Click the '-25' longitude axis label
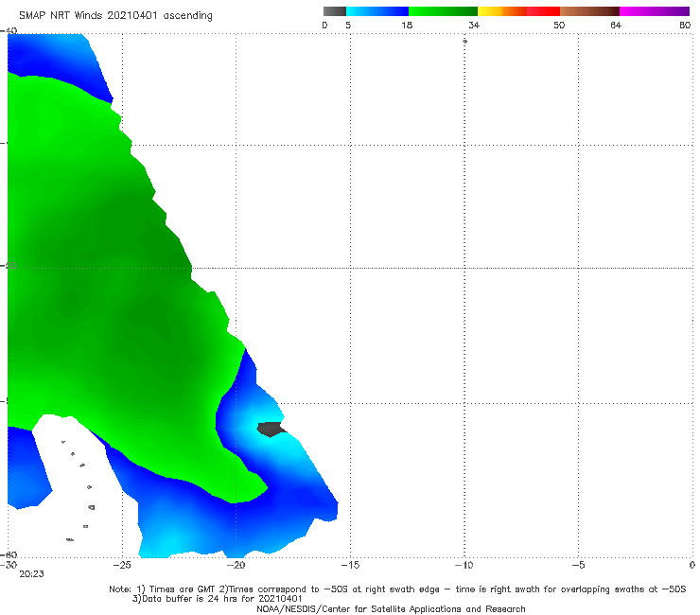Screen dimensions: 700x615 pos(122,566)
